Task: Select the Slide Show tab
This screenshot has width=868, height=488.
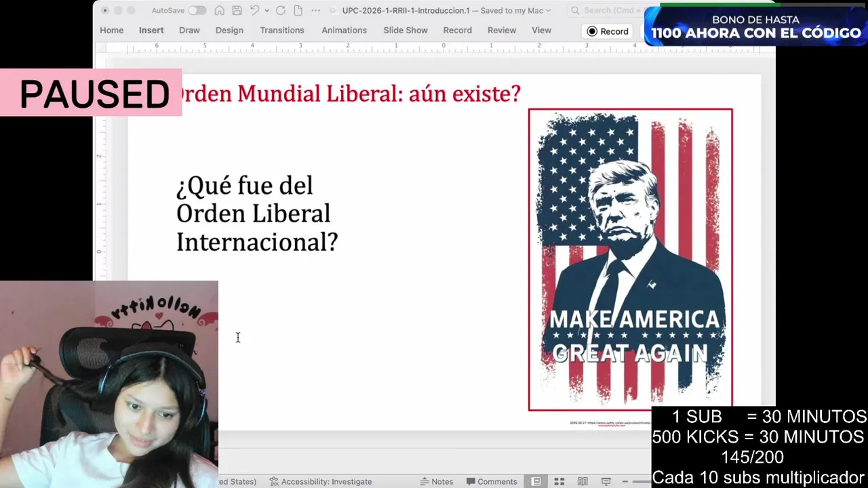Action: (406, 30)
